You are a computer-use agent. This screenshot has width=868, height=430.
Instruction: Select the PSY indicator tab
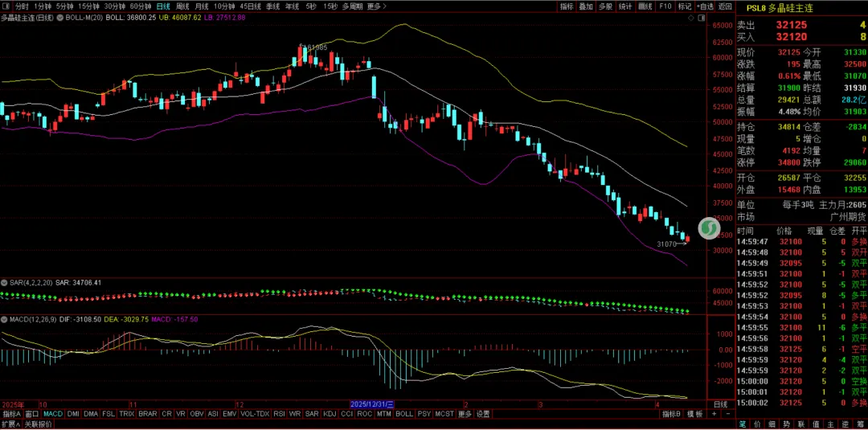[424, 413]
